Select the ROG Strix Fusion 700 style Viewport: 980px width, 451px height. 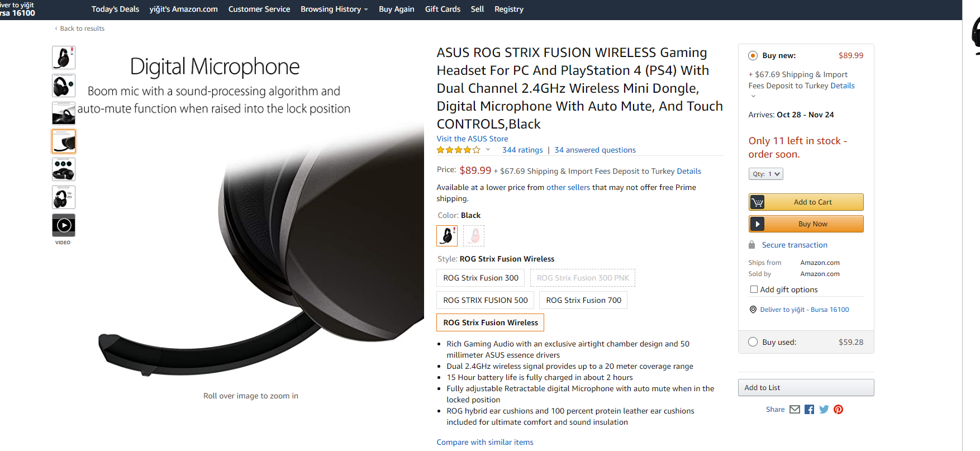point(583,300)
